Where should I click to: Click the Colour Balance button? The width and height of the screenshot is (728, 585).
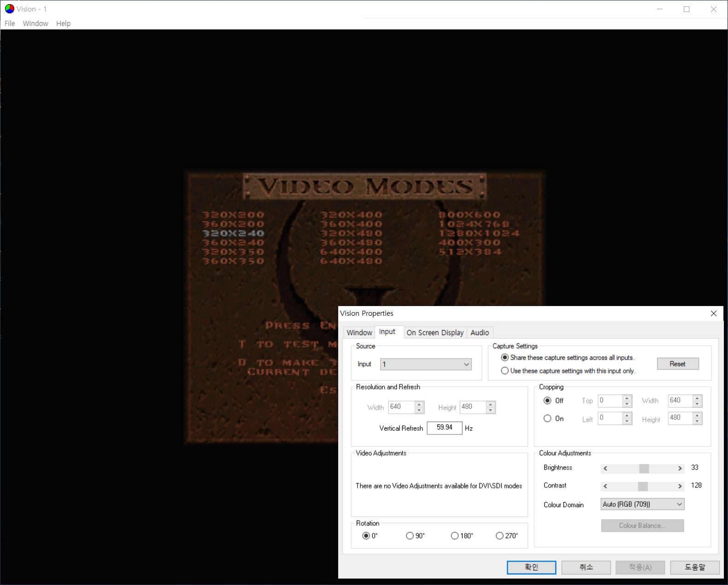pyautogui.click(x=642, y=526)
